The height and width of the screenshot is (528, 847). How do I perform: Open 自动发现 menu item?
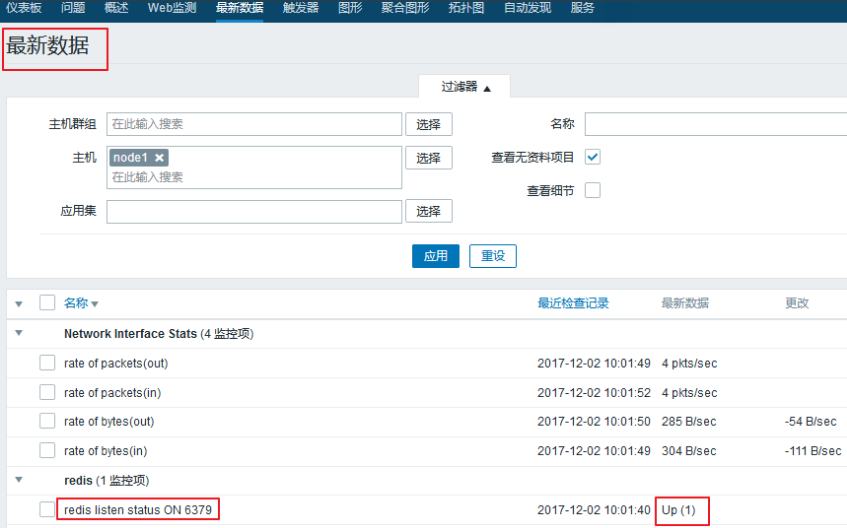pos(527,8)
